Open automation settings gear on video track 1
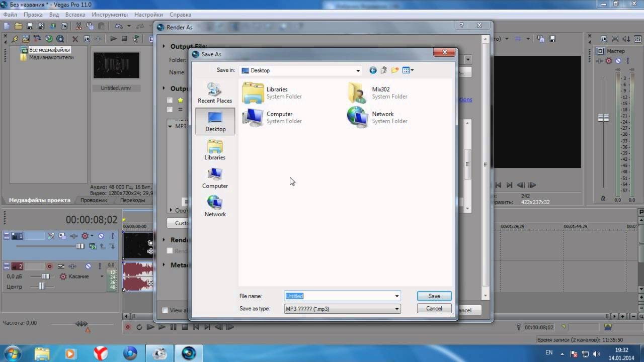 85,236
